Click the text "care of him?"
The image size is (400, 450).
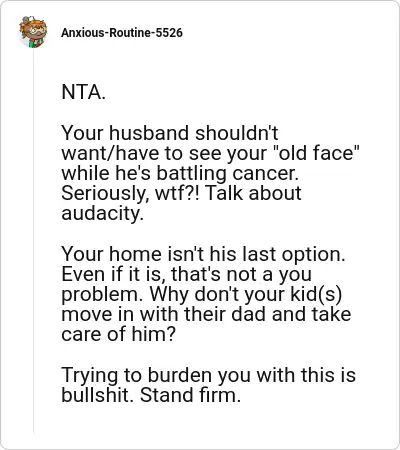(x=118, y=334)
